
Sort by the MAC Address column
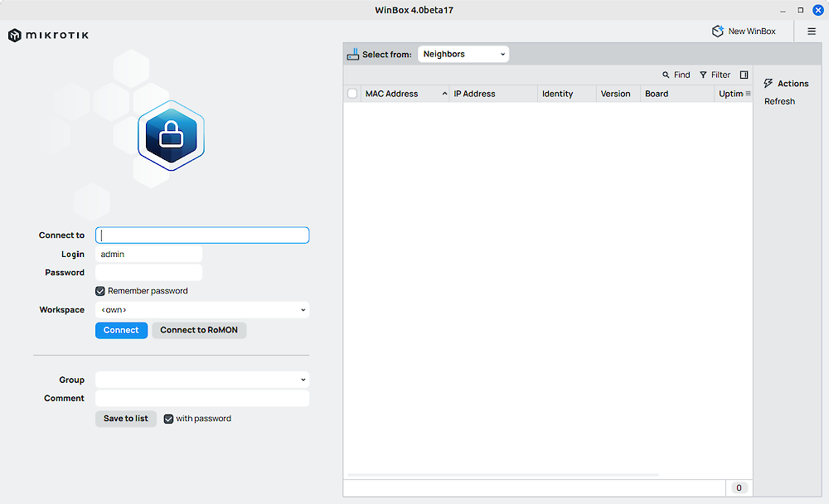point(405,94)
